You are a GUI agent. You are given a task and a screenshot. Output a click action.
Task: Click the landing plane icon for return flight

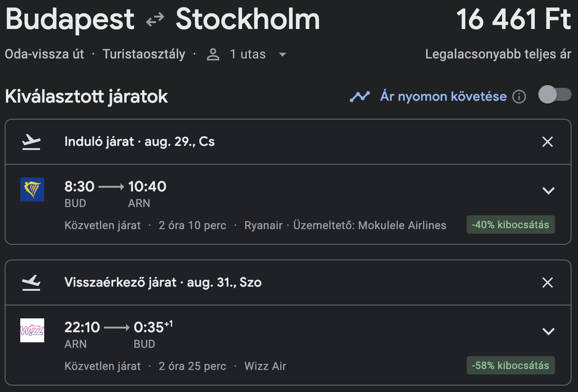tap(31, 282)
